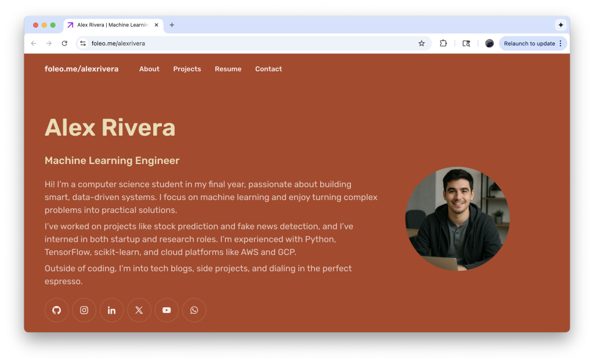Click the foleo.me/alexrivera site logo link
Screen dimensions: 594x364
(x=81, y=69)
